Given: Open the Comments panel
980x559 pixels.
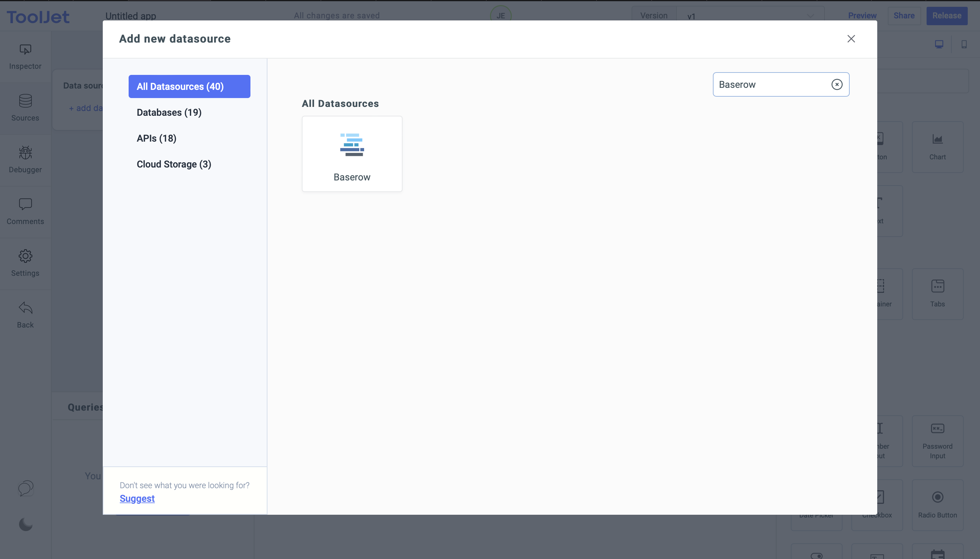Looking at the screenshot, I should coord(24,211).
